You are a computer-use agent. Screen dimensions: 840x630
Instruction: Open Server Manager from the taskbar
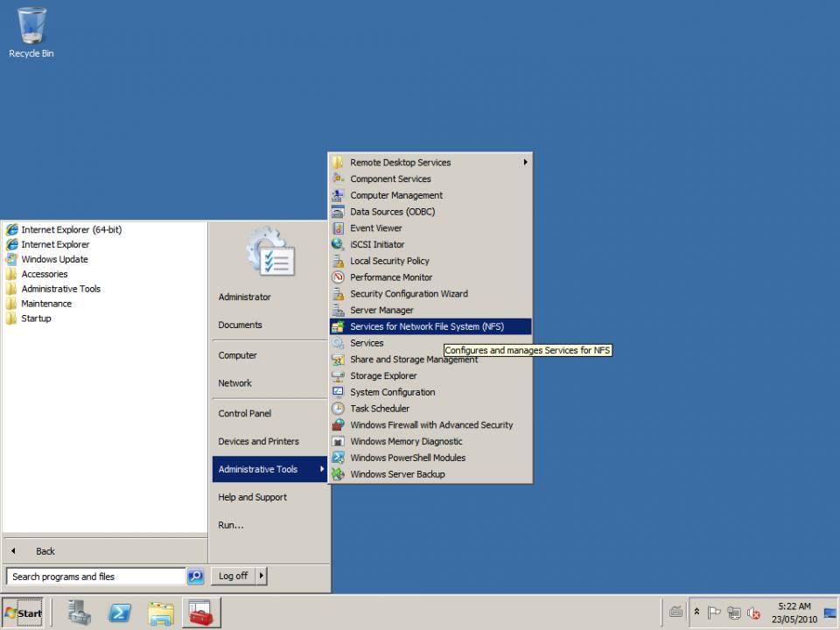pos(80,612)
